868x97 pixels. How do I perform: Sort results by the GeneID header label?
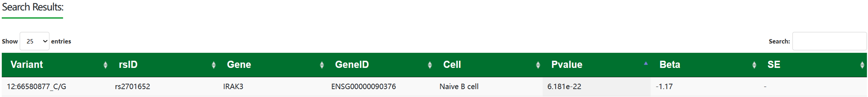tap(352, 65)
